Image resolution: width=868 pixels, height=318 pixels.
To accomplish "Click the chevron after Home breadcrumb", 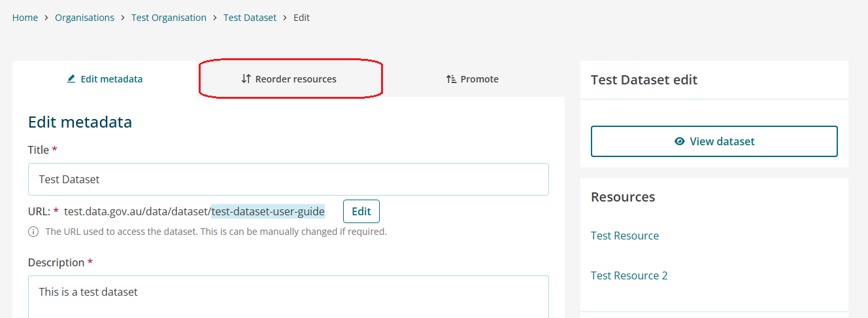I will (46, 18).
